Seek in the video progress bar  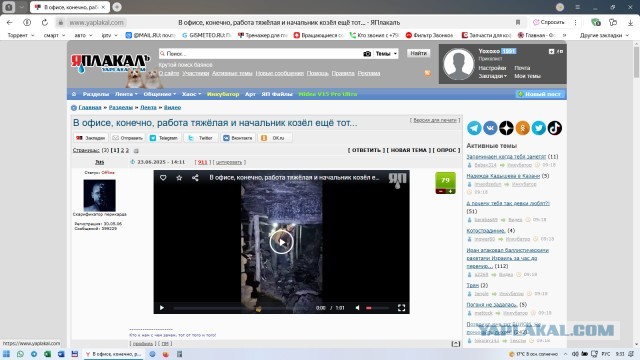[242, 308]
